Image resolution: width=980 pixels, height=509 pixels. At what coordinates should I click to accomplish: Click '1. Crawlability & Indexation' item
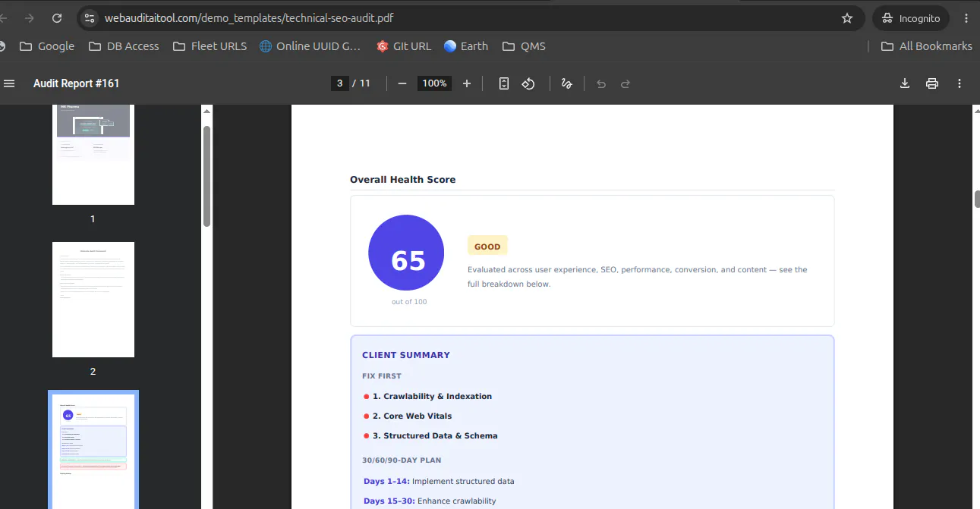[432, 396]
